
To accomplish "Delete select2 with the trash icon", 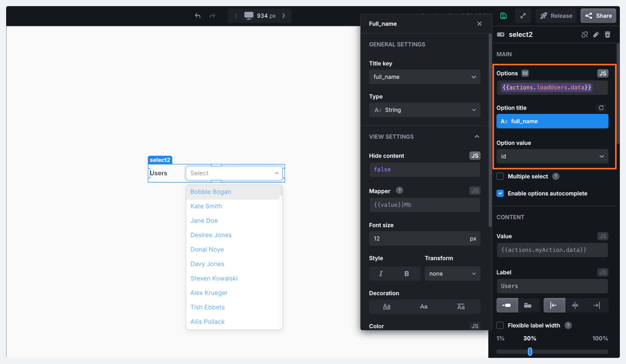I will [608, 35].
